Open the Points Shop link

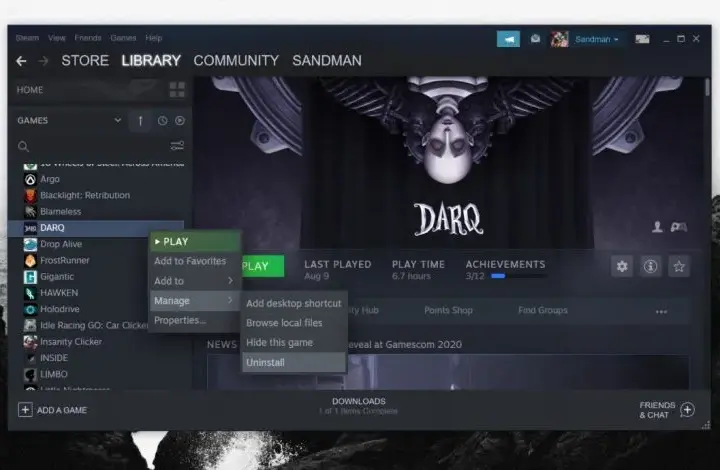[x=448, y=310]
